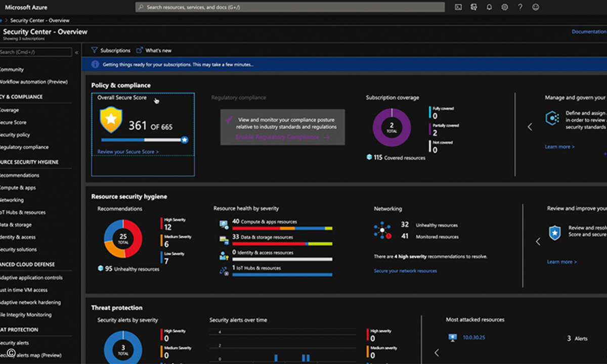The height and width of the screenshot is (364, 607).
Task: Click the Covered resources cube icon
Action: pyautogui.click(x=369, y=157)
